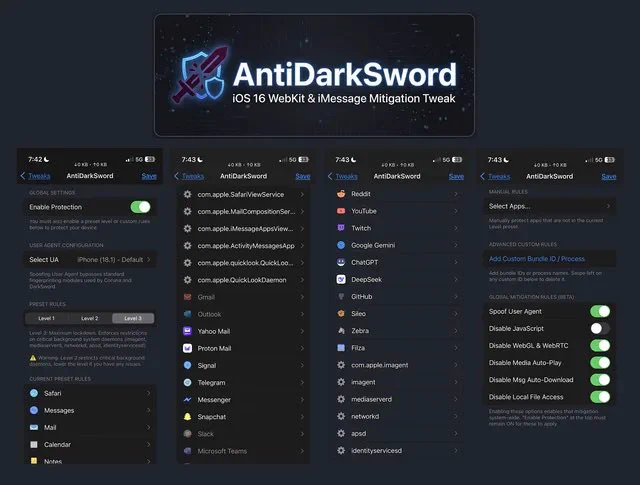Click the Mail envelope icon
Viewport: 640px width, 485px height.
tap(34, 427)
